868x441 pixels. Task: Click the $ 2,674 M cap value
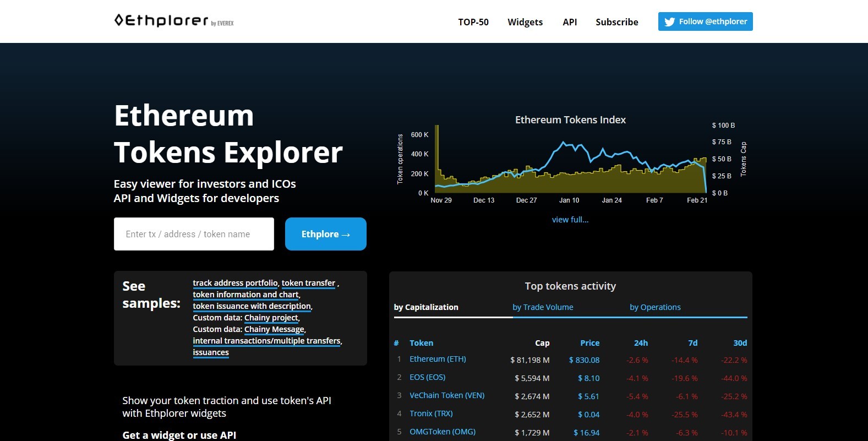532,396
